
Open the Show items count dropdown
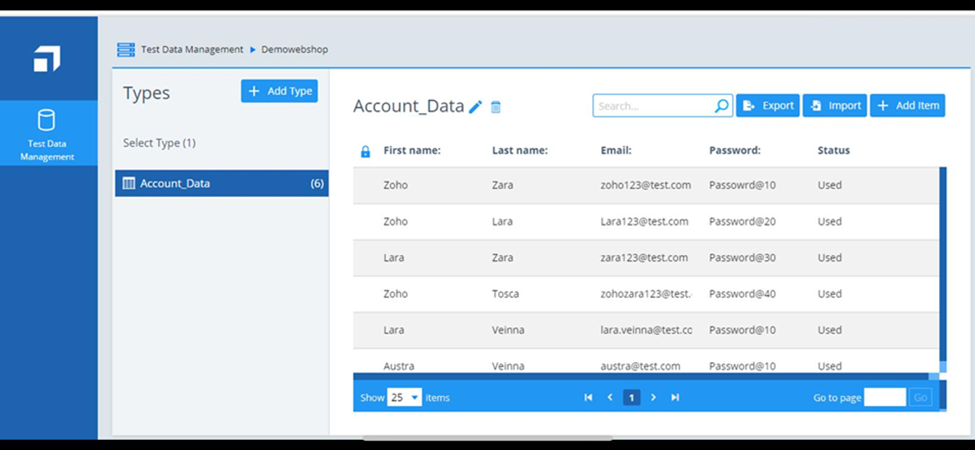(404, 397)
